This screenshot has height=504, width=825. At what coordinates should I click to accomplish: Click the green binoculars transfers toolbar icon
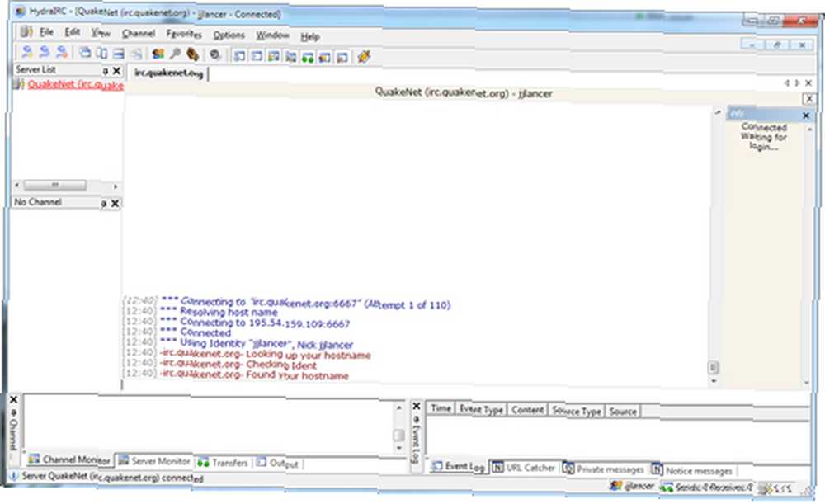pos(308,56)
